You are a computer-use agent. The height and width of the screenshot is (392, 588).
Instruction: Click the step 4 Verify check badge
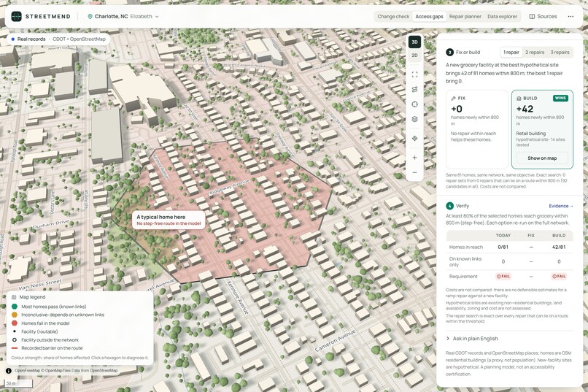click(x=449, y=206)
